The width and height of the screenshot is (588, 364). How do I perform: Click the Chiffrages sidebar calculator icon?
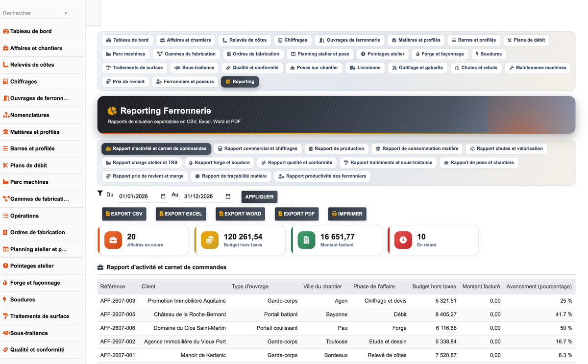[6, 81]
